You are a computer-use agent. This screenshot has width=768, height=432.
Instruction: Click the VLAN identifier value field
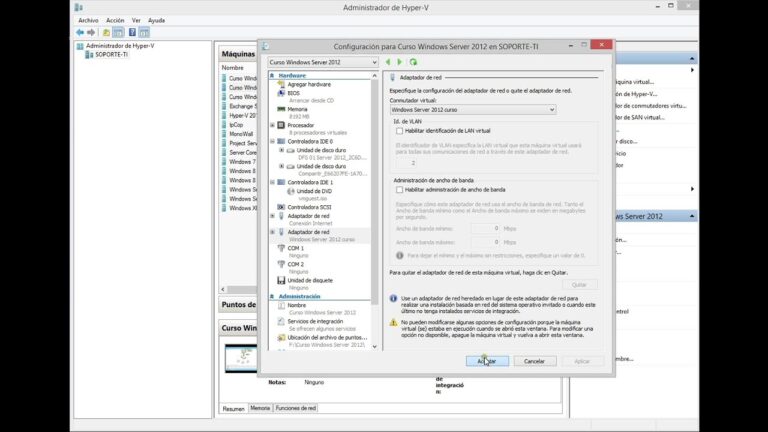pyautogui.click(x=409, y=163)
